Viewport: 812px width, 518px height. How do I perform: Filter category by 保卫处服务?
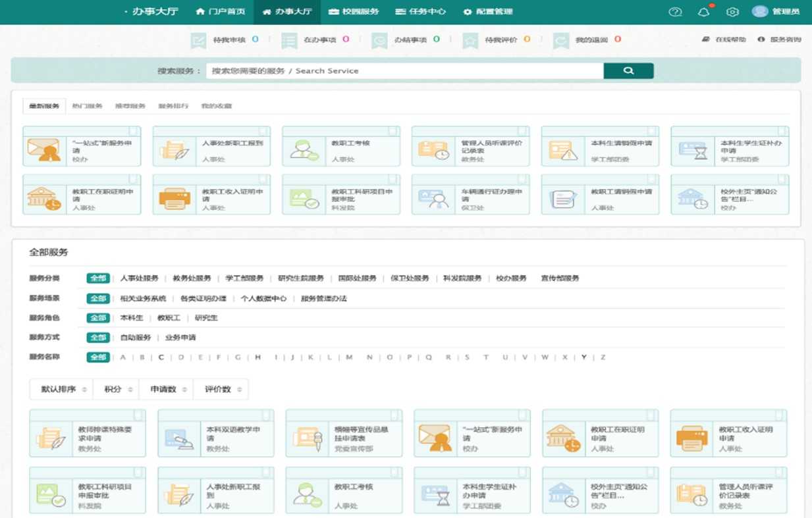pyautogui.click(x=410, y=278)
